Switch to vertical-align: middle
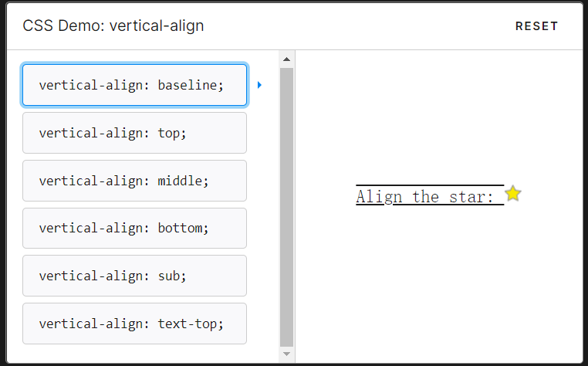Viewport: 588px width, 366px height. [134, 181]
